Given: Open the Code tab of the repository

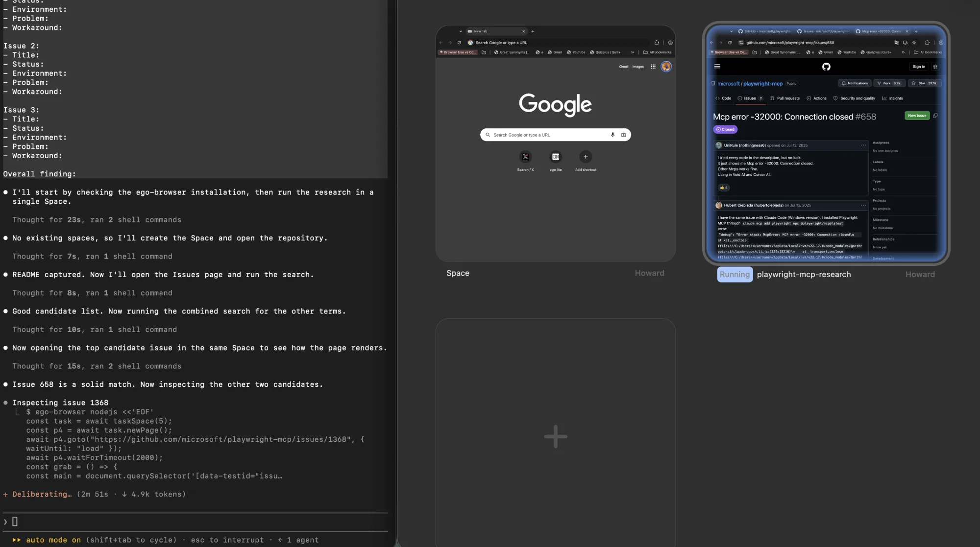Looking at the screenshot, I should (x=723, y=98).
